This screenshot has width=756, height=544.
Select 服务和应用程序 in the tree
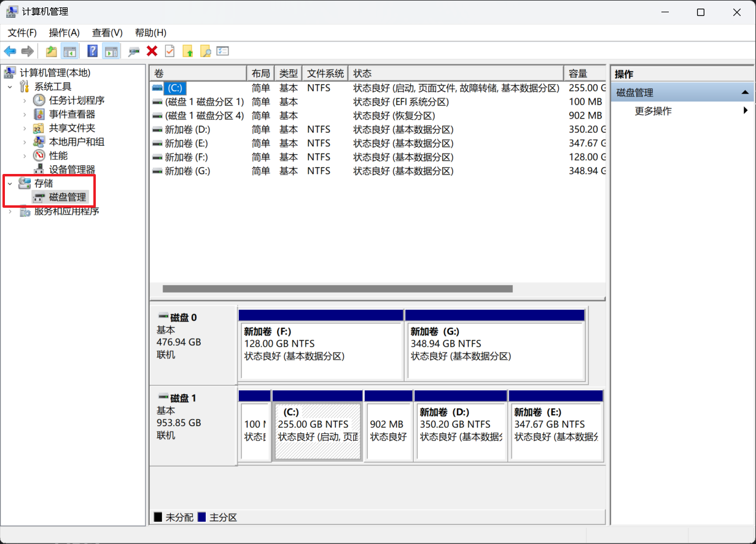[x=66, y=211]
